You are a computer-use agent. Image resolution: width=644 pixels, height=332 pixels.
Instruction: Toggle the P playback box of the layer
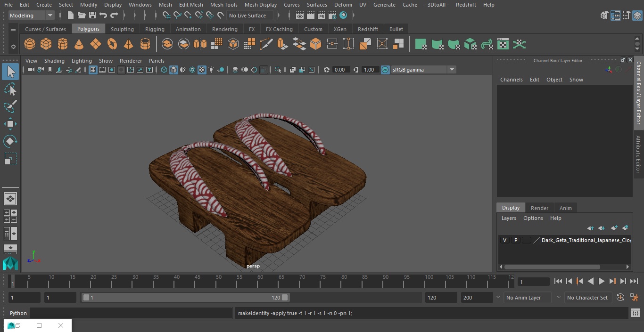coord(515,240)
